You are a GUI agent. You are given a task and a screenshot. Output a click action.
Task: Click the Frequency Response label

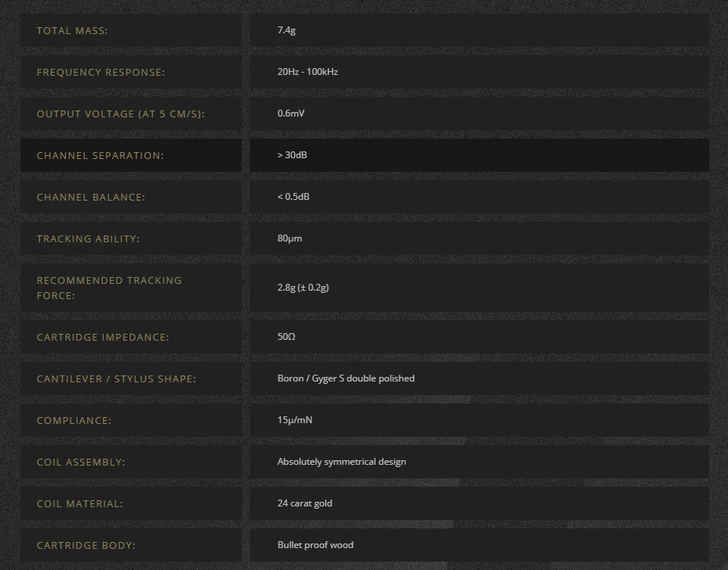click(x=101, y=73)
